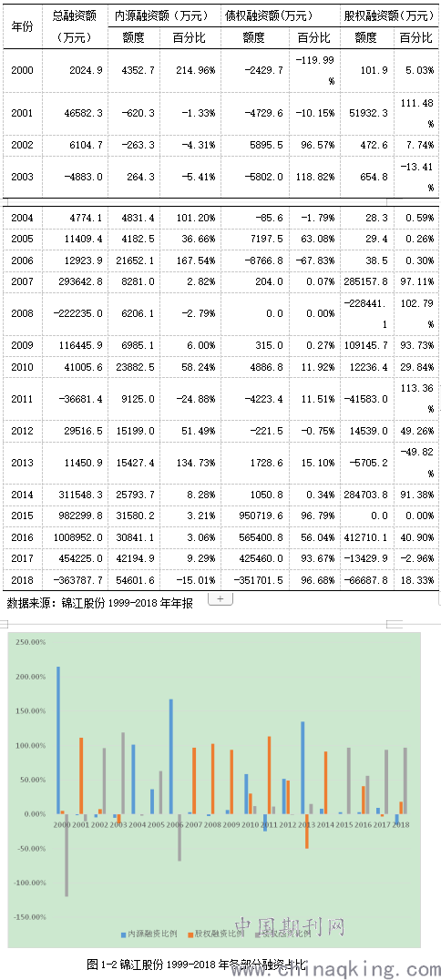The height and width of the screenshot is (980, 441).
Task: Select the orange 2014 bar in chart
Action: pos(325,782)
